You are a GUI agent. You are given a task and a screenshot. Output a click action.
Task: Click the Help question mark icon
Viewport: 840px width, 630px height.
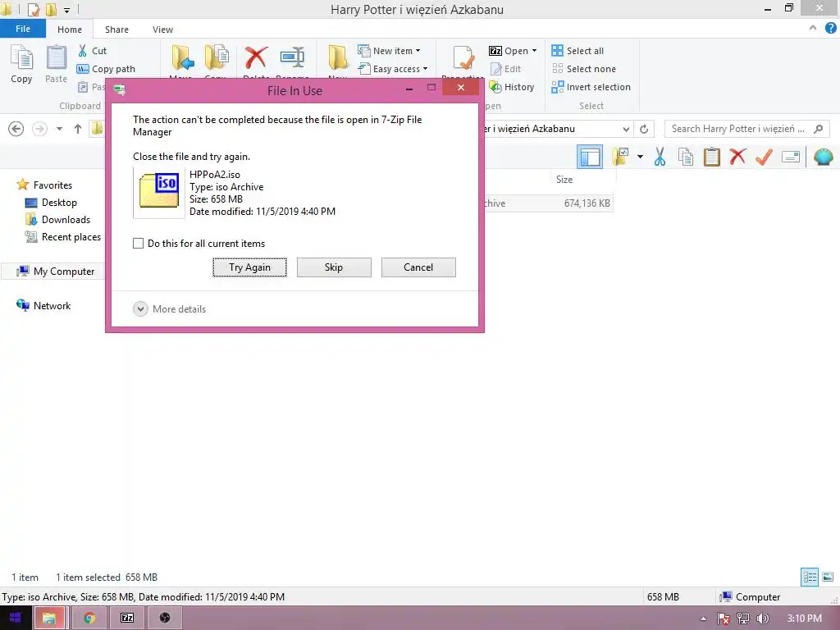[x=830, y=29]
